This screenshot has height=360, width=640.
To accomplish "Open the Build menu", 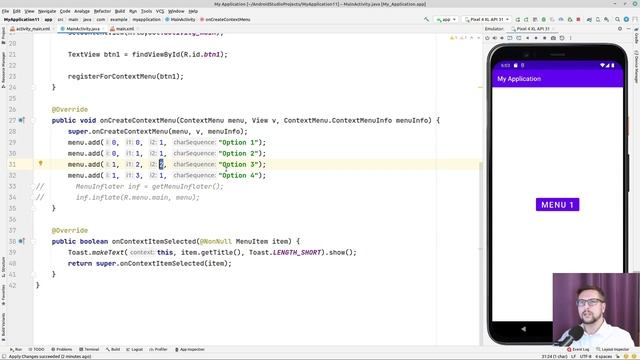I will coord(120,11).
